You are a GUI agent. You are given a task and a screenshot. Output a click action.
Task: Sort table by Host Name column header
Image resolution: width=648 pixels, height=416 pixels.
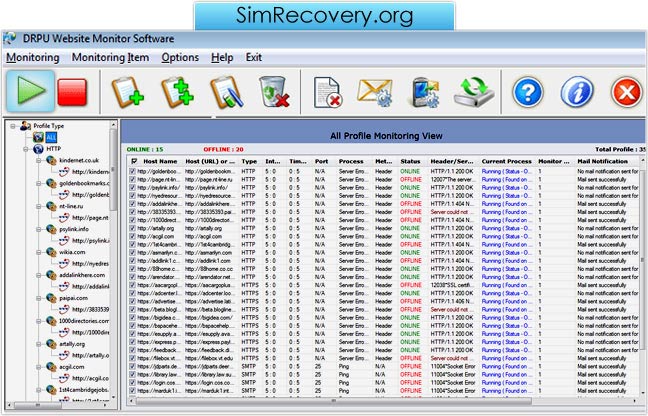click(x=160, y=161)
